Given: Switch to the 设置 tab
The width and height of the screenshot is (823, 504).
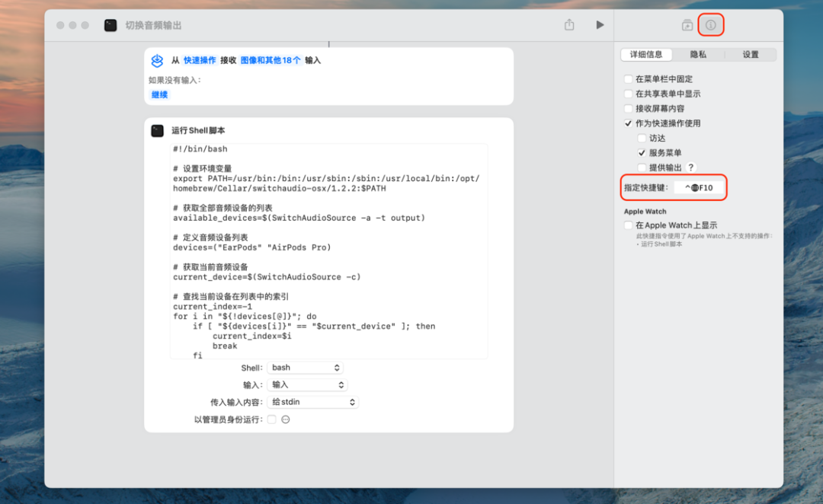Looking at the screenshot, I should click(x=750, y=55).
